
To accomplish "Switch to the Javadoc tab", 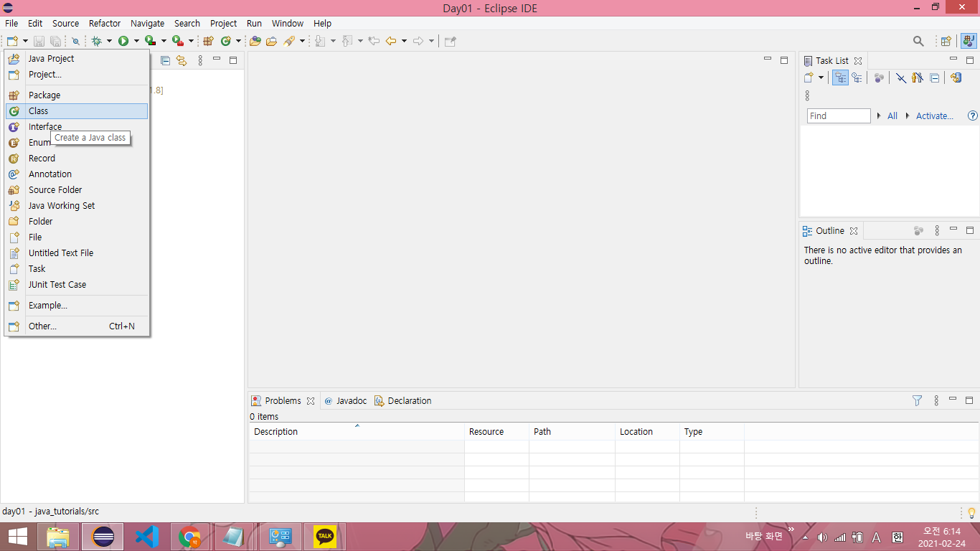I will [345, 401].
